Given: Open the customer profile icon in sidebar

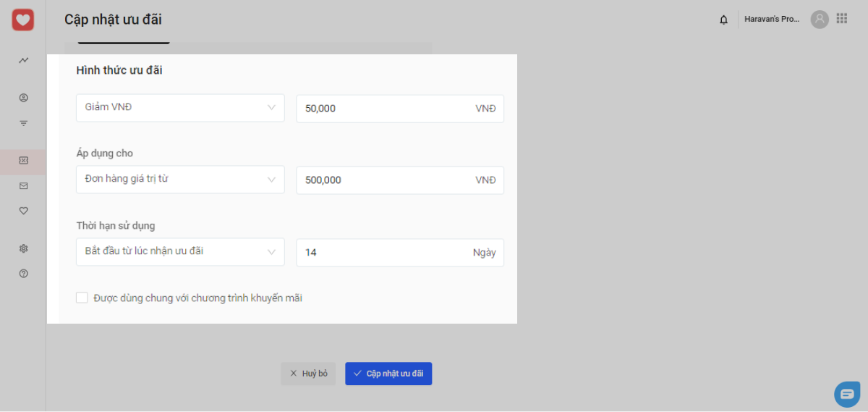Looking at the screenshot, I should (x=23, y=98).
